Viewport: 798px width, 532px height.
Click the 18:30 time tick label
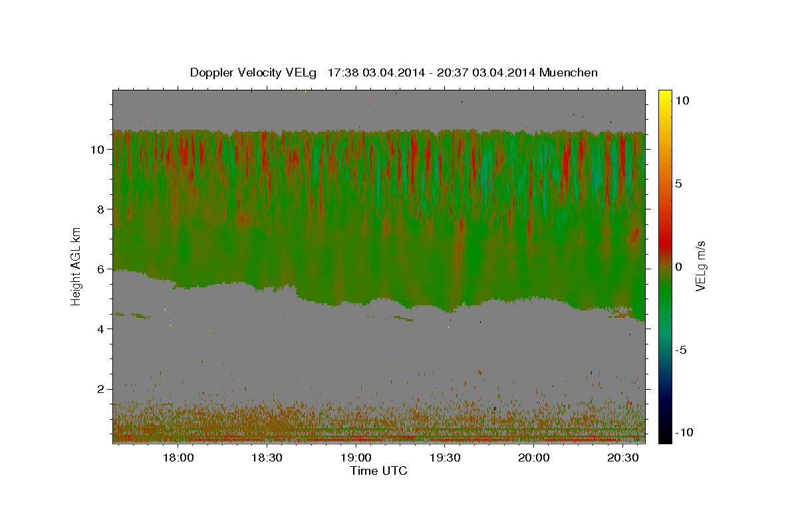coord(267,458)
